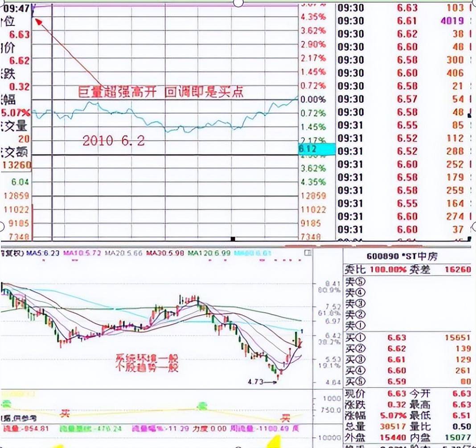The height and width of the screenshot is (448, 476).
Task: Select the MA120 6.99 moving average label
Action: pyautogui.click(x=209, y=253)
